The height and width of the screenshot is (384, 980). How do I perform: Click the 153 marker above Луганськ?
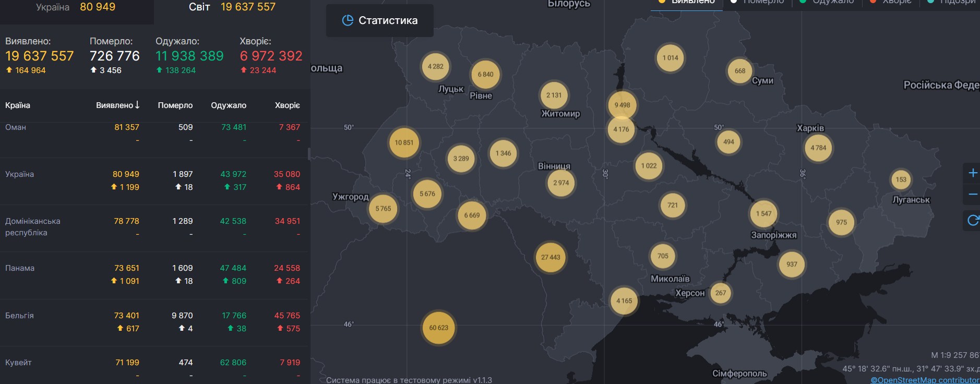[x=901, y=179]
